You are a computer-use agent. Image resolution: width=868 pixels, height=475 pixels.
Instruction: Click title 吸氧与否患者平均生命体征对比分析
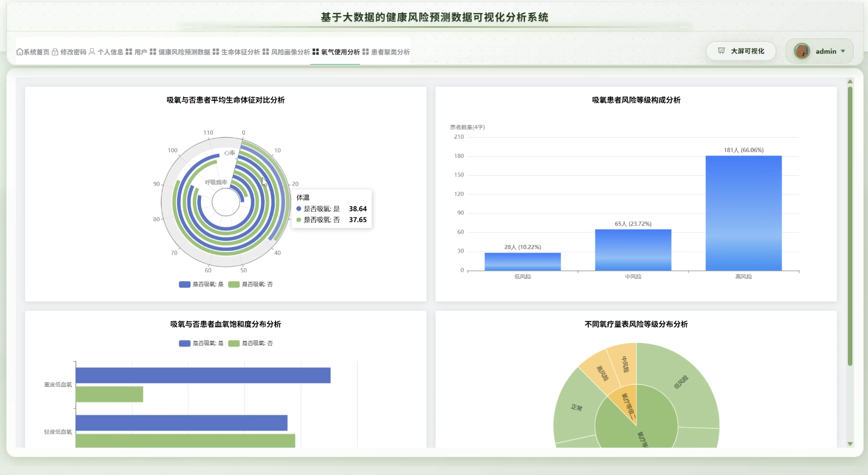coord(226,100)
